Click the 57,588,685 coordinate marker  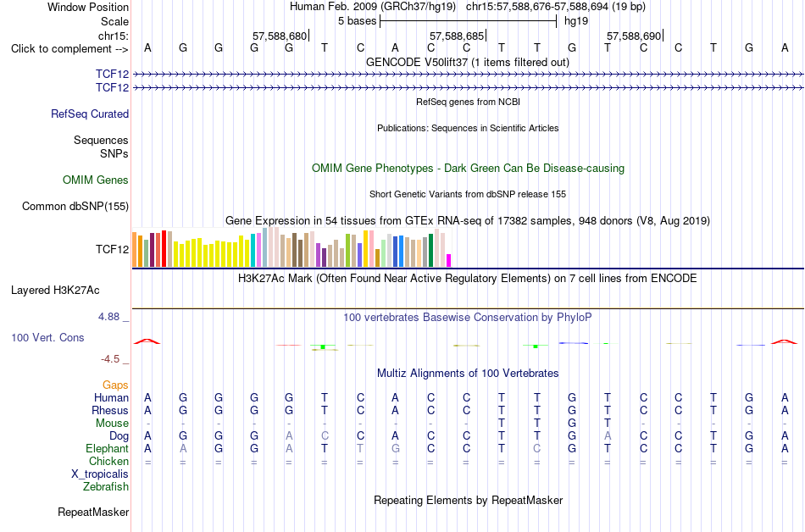coord(457,36)
